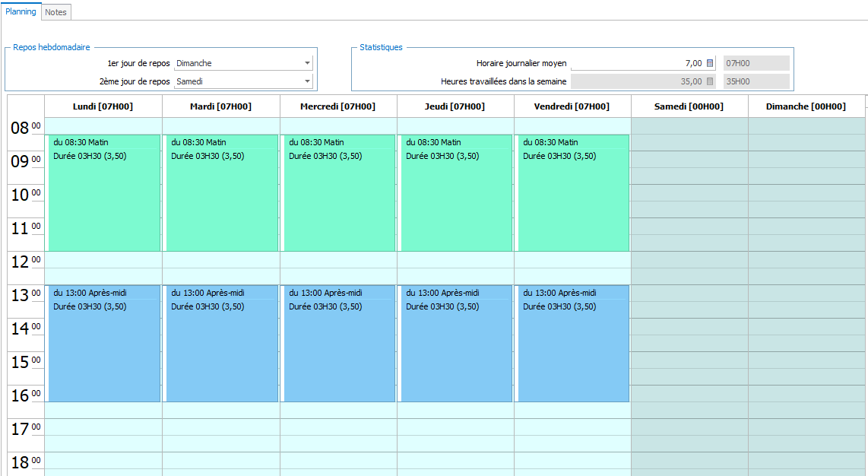Expand the 1er jour de repos dropdown
The width and height of the screenshot is (868, 476).
(x=307, y=63)
